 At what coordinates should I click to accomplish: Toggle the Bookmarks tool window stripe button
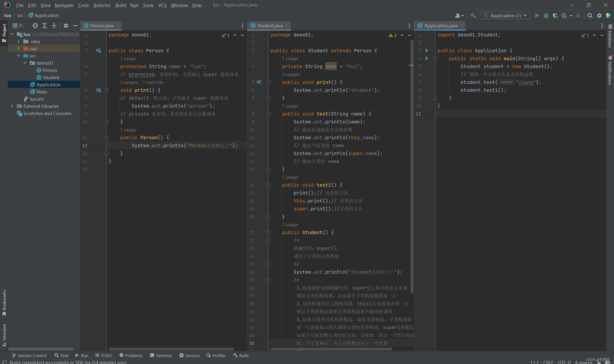point(4,302)
